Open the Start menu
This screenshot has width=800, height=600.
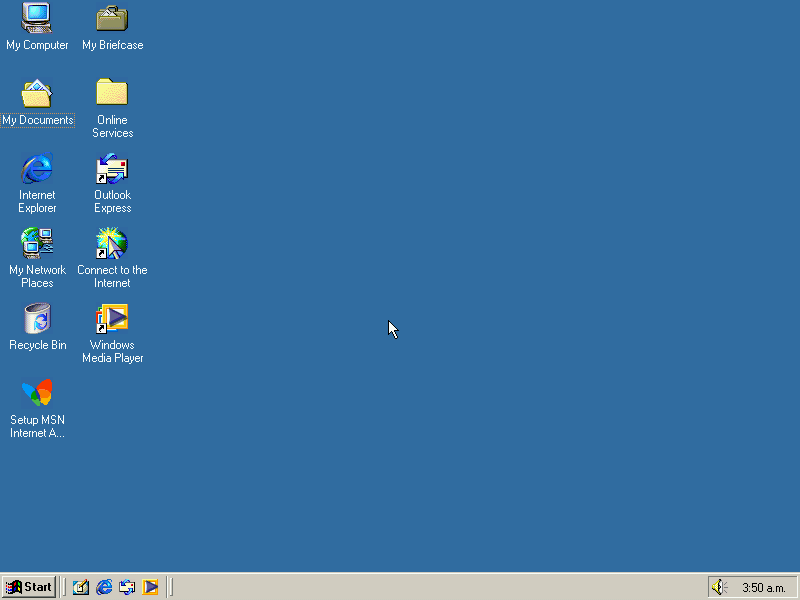point(29,587)
